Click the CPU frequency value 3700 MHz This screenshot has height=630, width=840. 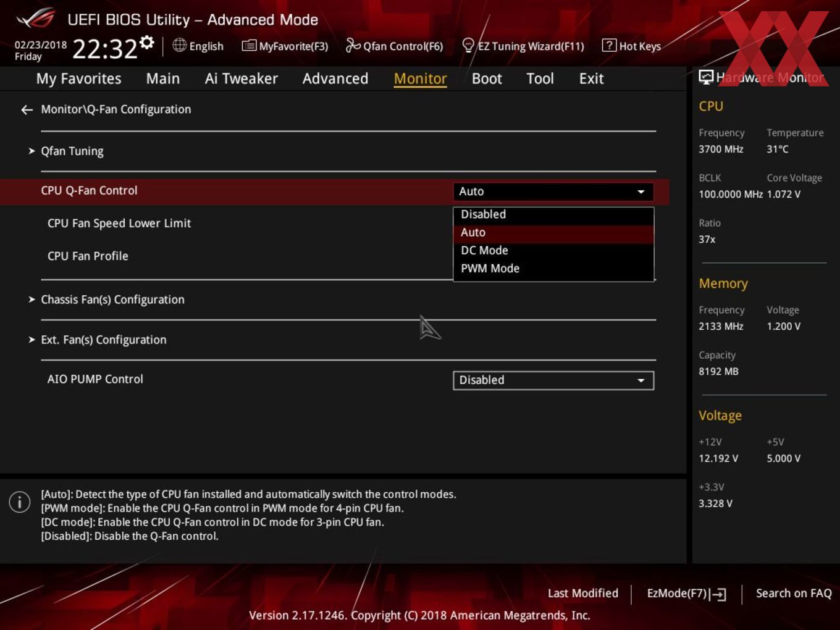coord(721,149)
